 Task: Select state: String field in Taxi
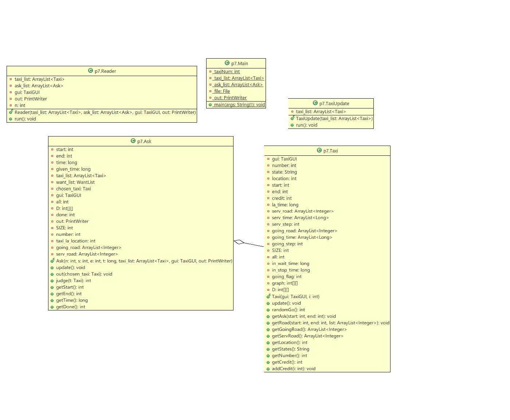[285, 172]
